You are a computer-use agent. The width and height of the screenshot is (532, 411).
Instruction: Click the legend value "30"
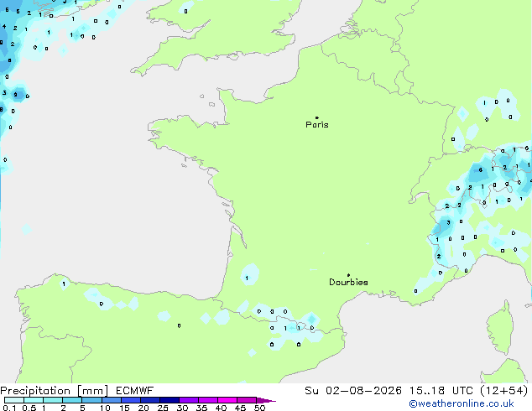click(182, 408)
